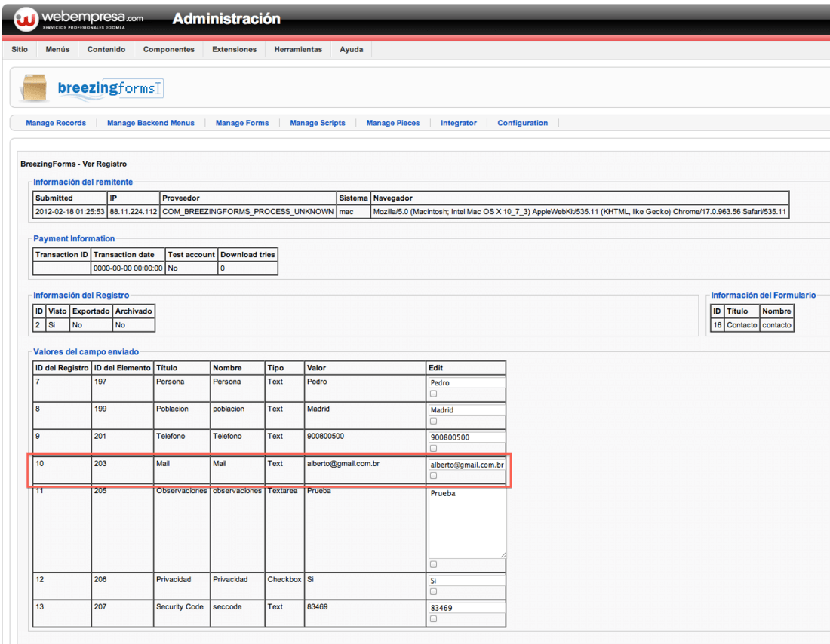Open the Manage Pieces page
This screenshot has height=644, width=830.
393,123
